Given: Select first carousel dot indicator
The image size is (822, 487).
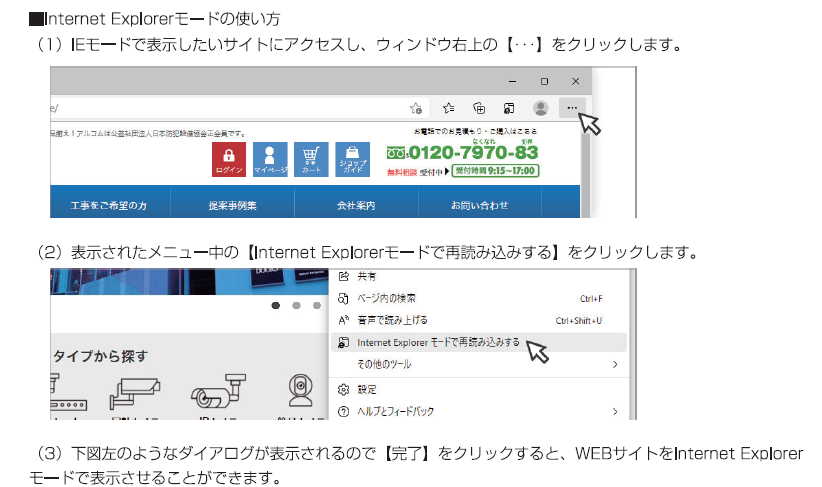Looking at the screenshot, I should click(275, 305).
